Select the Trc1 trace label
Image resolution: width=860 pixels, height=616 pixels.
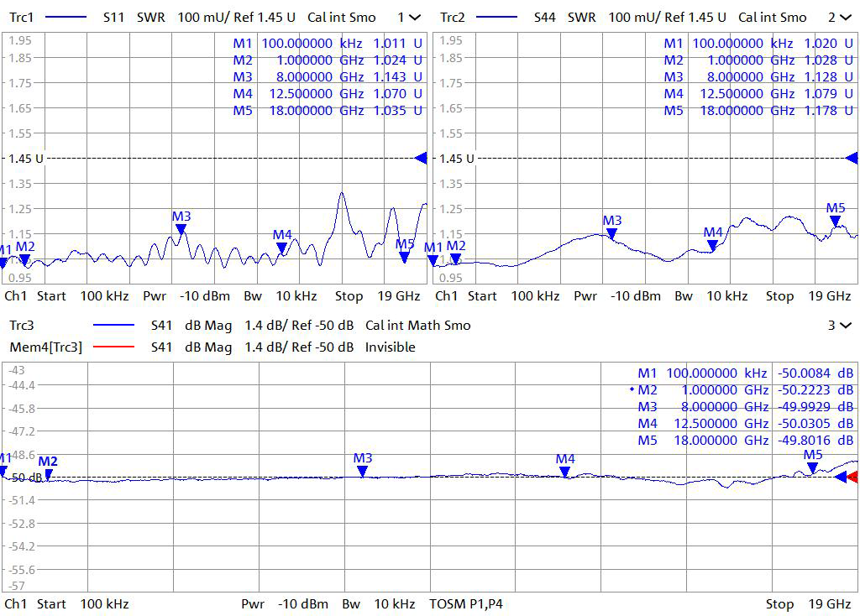(x=21, y=18)
